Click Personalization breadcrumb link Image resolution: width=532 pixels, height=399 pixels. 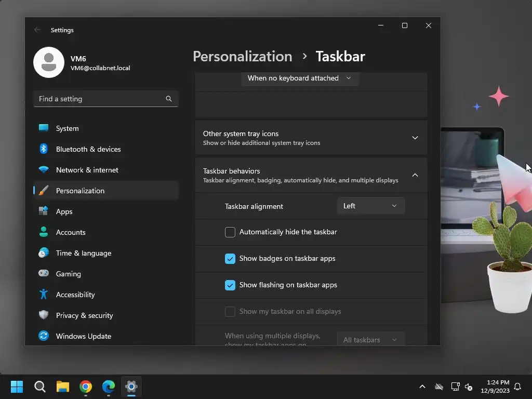[x=242, y=56]
